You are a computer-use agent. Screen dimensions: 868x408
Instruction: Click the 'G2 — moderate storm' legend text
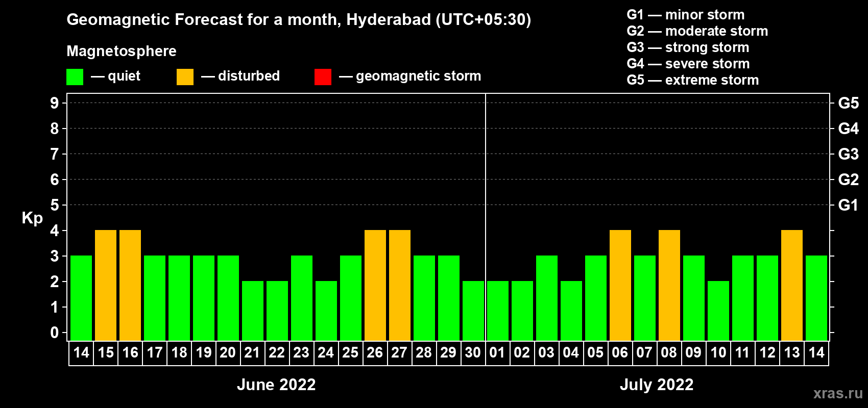point(697,31)
